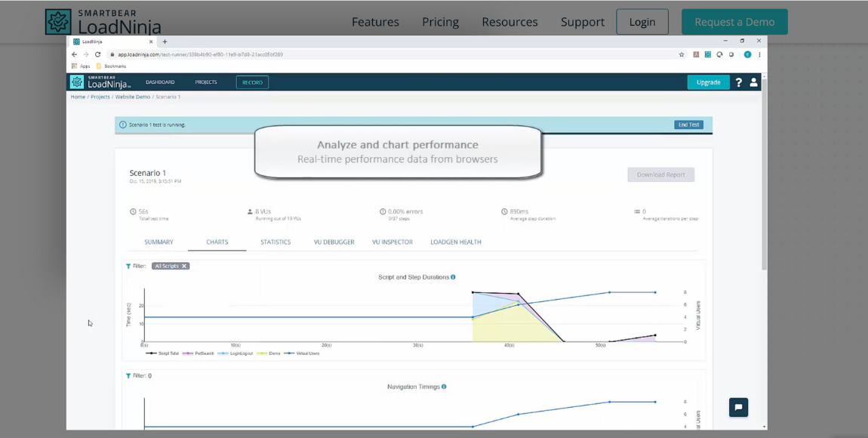Open the VU DEBUGGER tab
Image resolution: width=868 pixels, height=438 pixels.
tap(334, 242)
